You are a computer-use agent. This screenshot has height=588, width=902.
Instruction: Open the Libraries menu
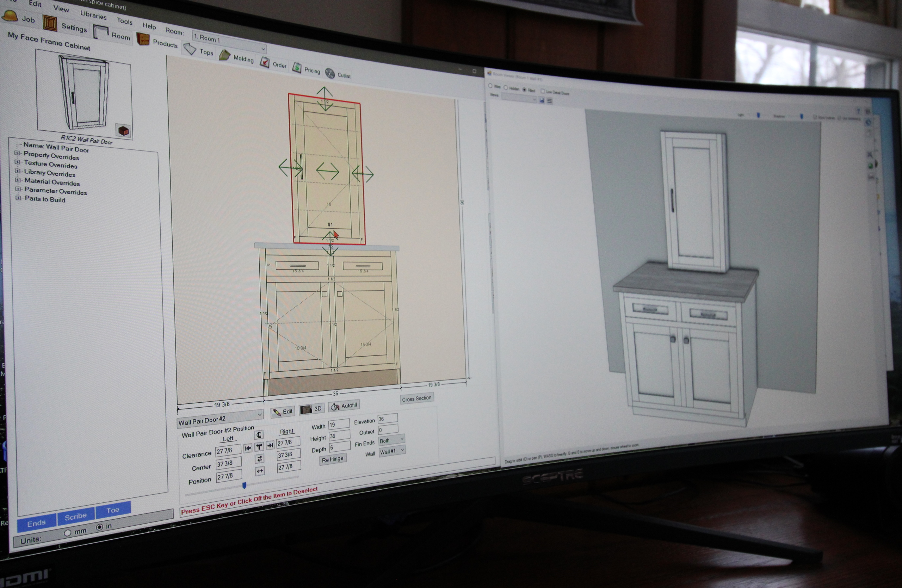(x=93, y=15)
